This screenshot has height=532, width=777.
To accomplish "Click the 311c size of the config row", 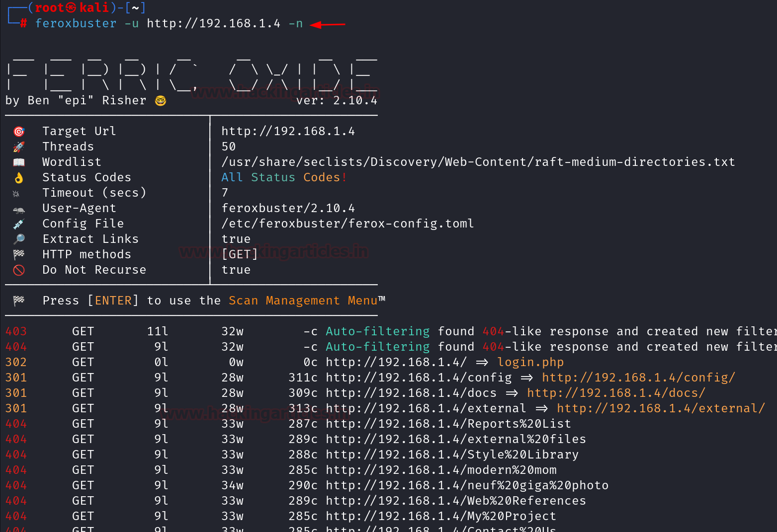I will (x=303, y=378).
